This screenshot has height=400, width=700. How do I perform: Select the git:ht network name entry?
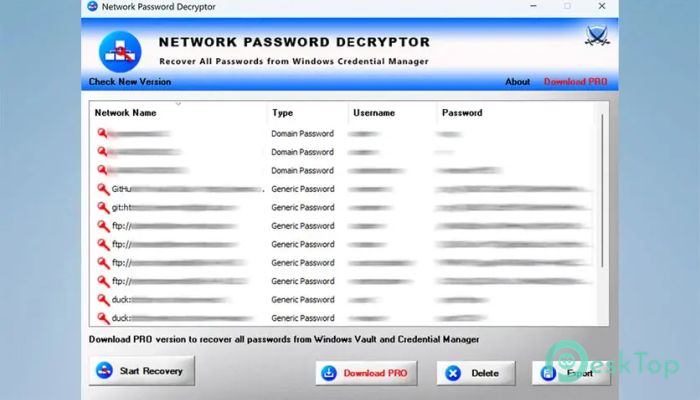click(x=175, y=208)
